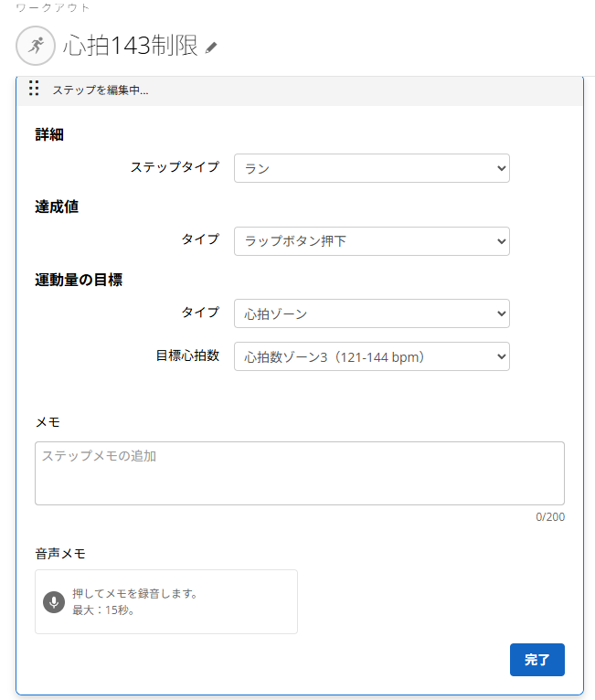Click the chevron arrow of ステップタイプ select
This screenshot has width=595, height=700.
click(x=501, y=169)
